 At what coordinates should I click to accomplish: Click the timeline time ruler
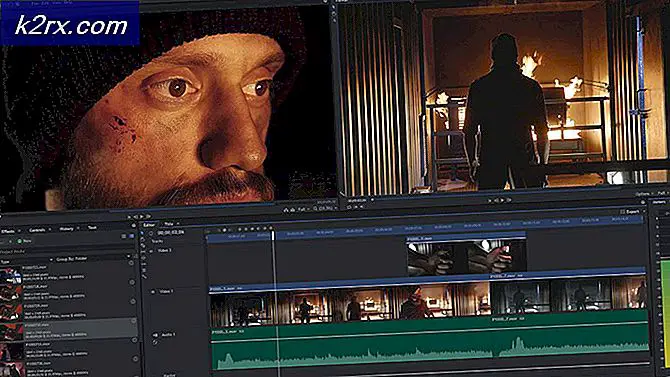coord(425,229)
